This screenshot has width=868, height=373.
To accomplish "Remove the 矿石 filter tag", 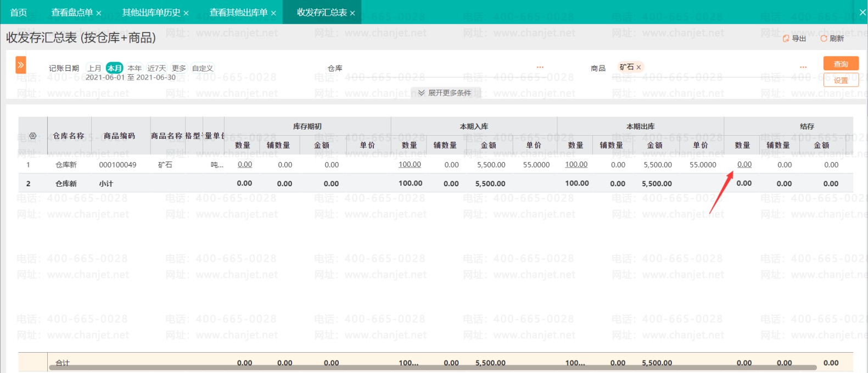I will tap(639, 67).
